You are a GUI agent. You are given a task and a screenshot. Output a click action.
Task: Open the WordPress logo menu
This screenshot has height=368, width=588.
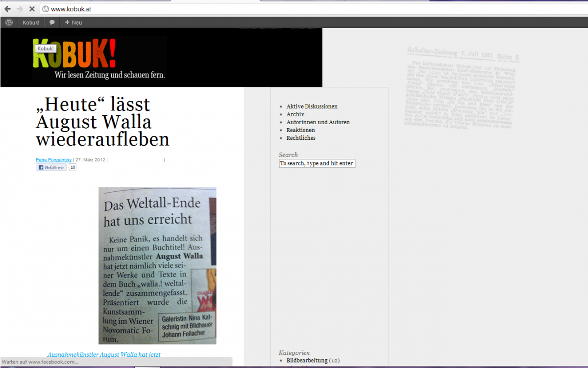tap(9, 23)
